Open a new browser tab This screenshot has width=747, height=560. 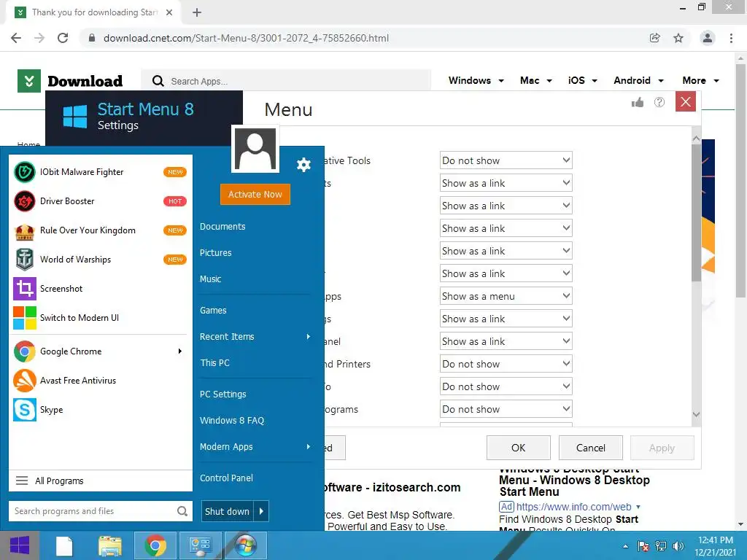(x=197, y=12)
